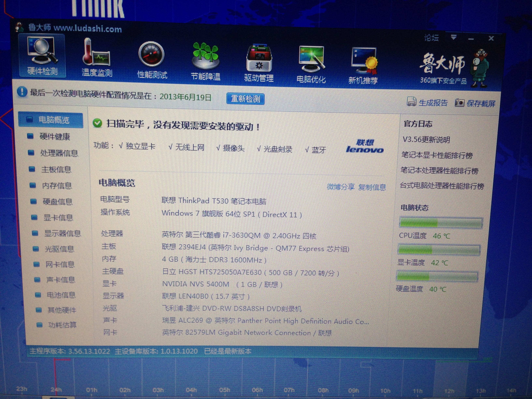Select 网卡信息 in the sidebar
Viewport: 532px width, 399px height.
click(60, 264)
